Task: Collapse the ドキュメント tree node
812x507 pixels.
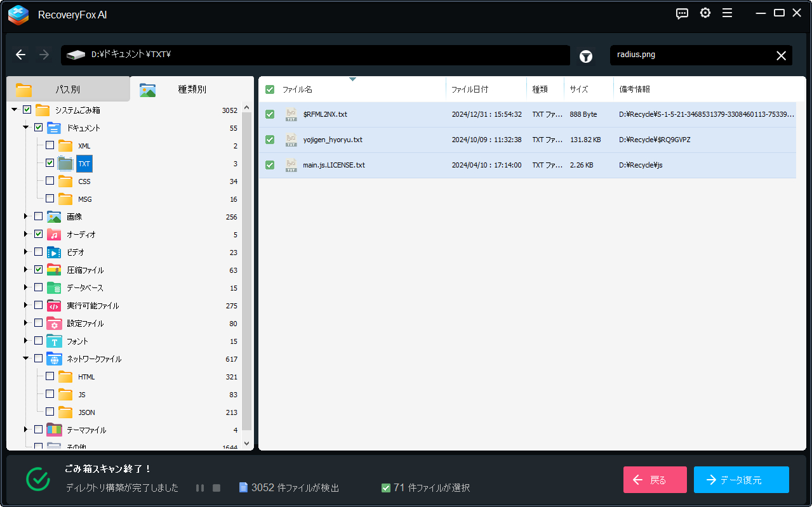Action: coord(26,128)
